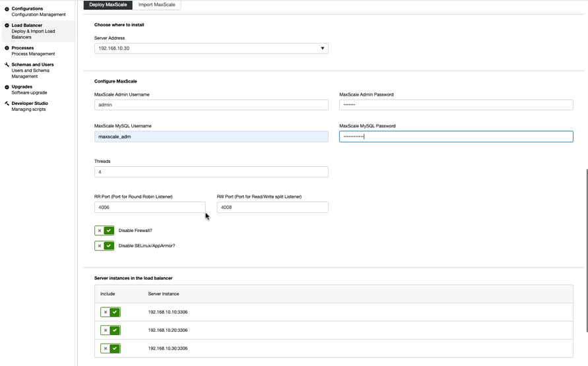Viewport: 588px width, 366px height.
Task: Click the Load Balancer gear icon
Action: coord(7,26)
